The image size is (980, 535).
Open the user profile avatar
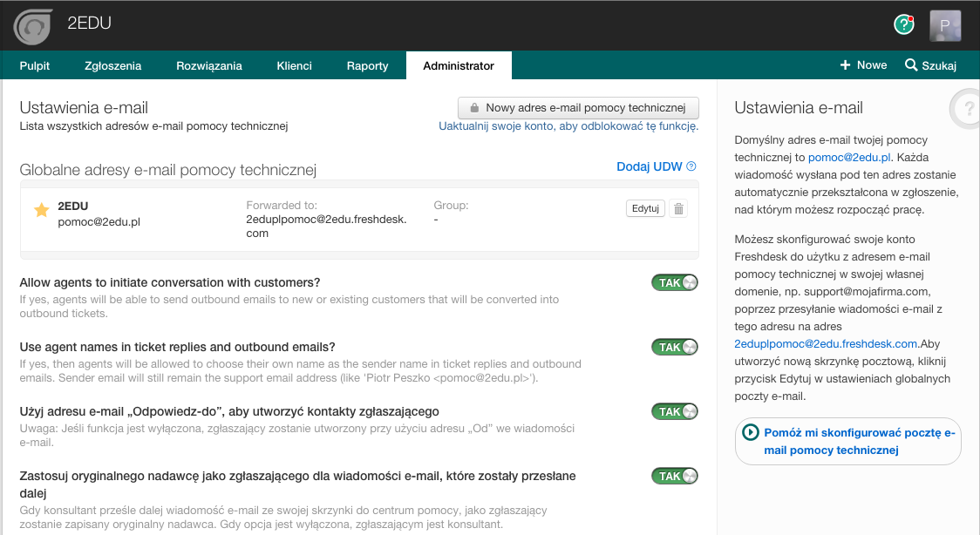tap(944, 25)
